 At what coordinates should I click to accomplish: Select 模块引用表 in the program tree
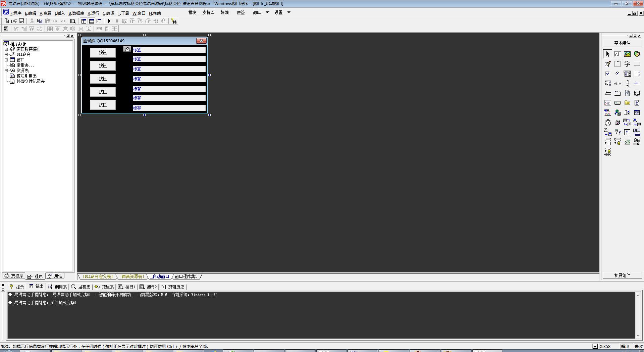(x=26, y=76)
